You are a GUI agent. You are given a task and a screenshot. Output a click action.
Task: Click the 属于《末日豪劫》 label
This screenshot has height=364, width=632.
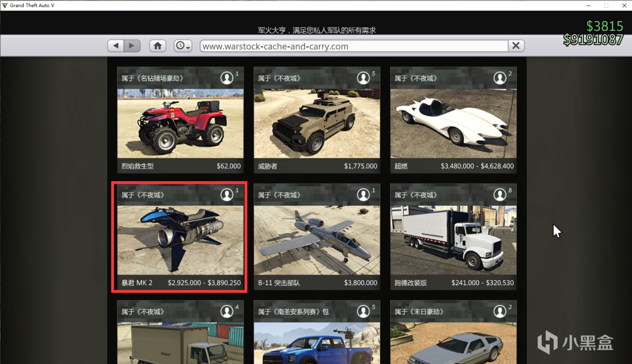point(419,312)
